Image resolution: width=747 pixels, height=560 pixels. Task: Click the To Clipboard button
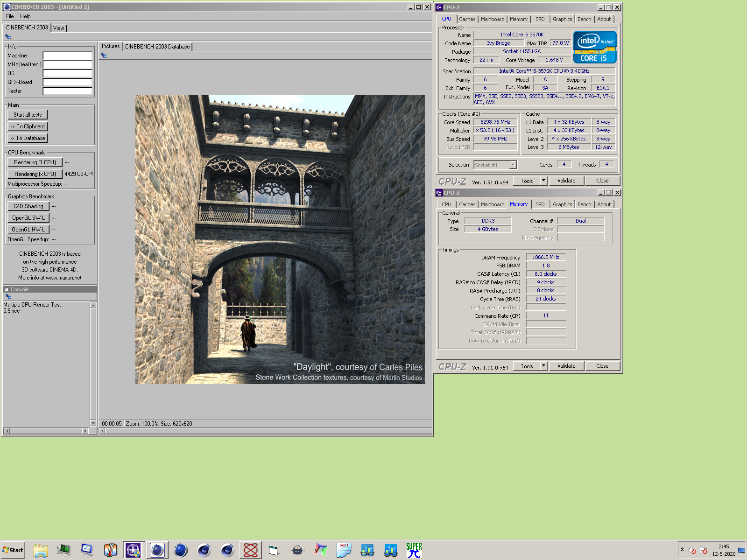tap(28, 126)
